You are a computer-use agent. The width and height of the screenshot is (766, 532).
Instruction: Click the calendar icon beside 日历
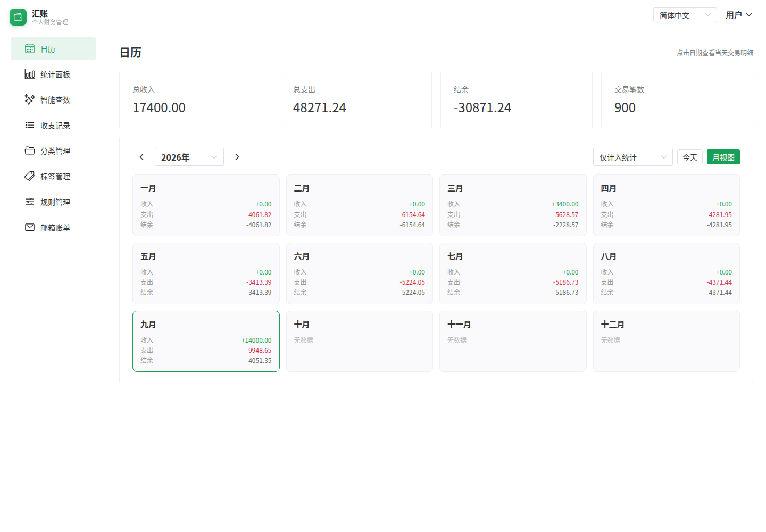pyautogui.click(x=30, y=49)
